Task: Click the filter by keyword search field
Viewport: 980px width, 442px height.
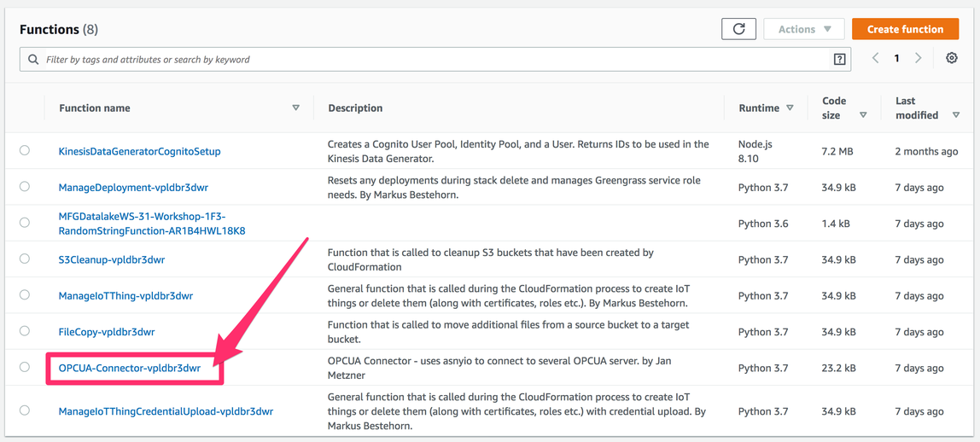Action: [427, 60]
